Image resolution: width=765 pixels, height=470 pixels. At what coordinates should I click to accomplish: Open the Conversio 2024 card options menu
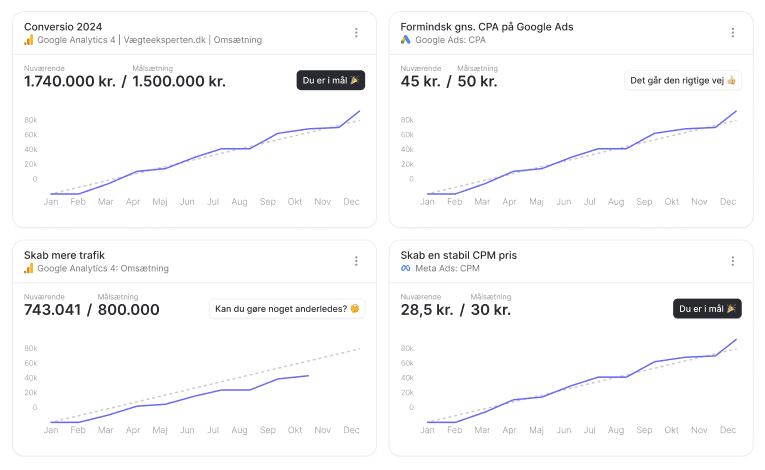(356, 33)
